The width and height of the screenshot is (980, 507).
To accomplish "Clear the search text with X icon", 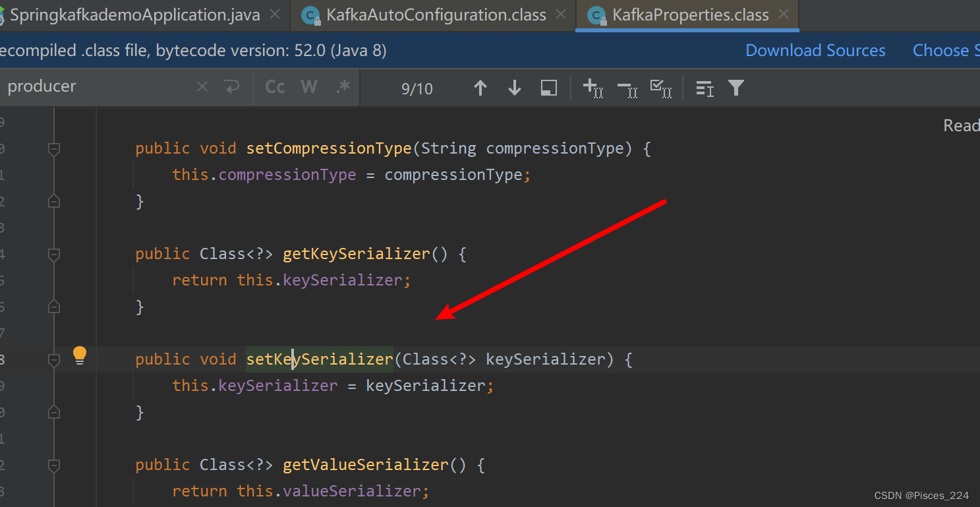I will (202, 87).
